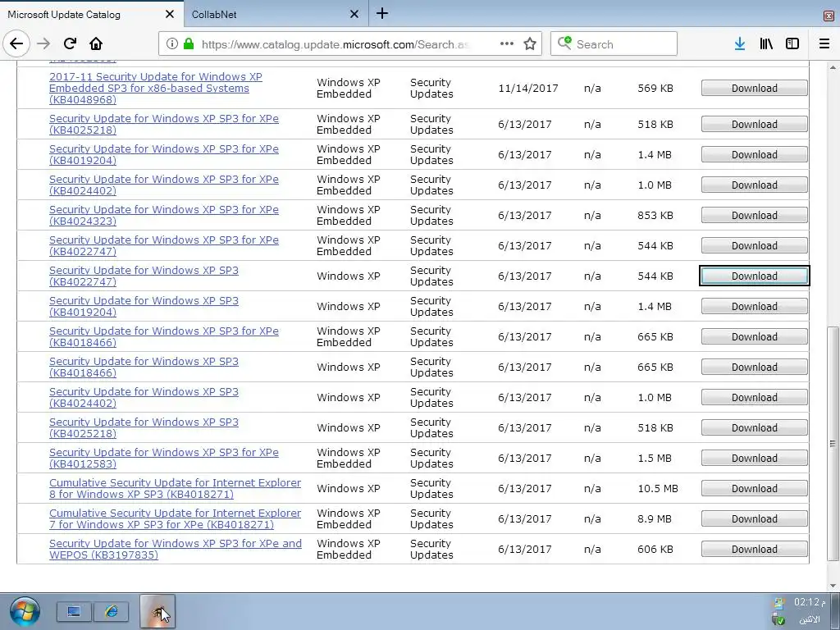Download XPe KB4022747 Embedded update
This screenshot has height=630, width=840.
coord(755,245)
